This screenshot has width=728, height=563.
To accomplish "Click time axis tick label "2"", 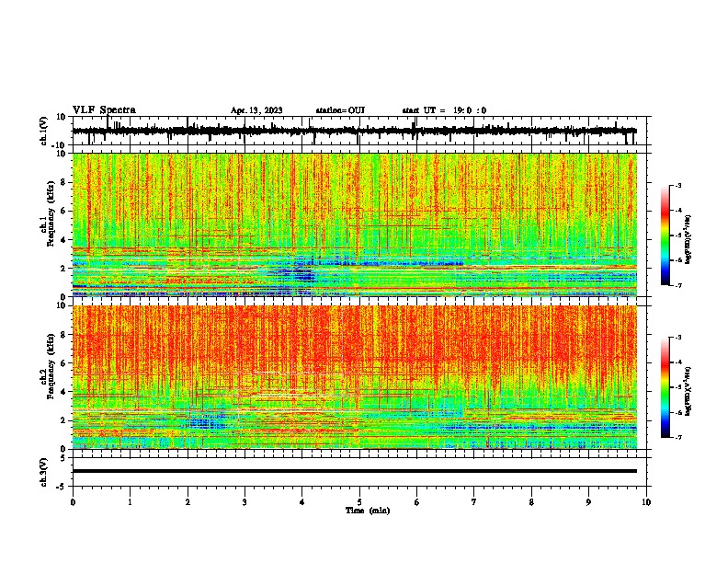I will [x=188, y=502].
